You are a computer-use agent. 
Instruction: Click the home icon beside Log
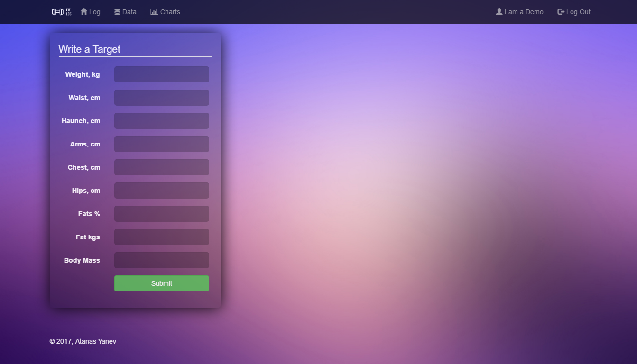[x=84, y=11]
